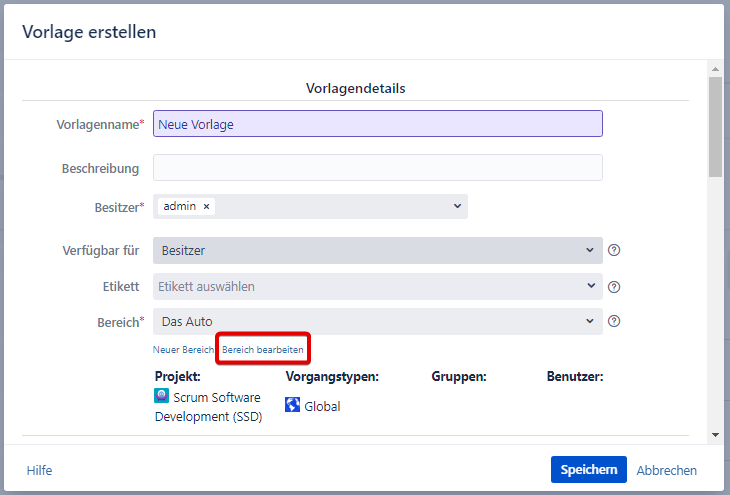730x495 pixels.
Task: Click into the Vorlagenname text field
Action: [377, 124]
